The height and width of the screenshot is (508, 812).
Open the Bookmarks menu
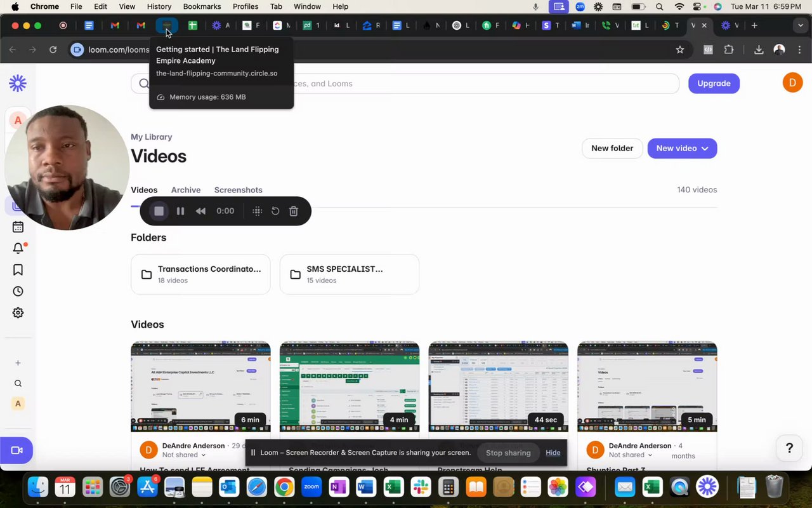click(x=202, y=6)
